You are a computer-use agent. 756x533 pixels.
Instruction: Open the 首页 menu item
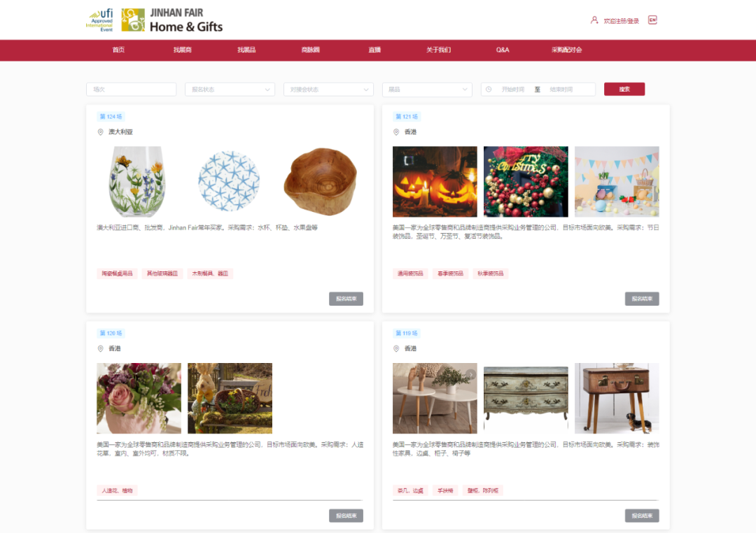118,50
